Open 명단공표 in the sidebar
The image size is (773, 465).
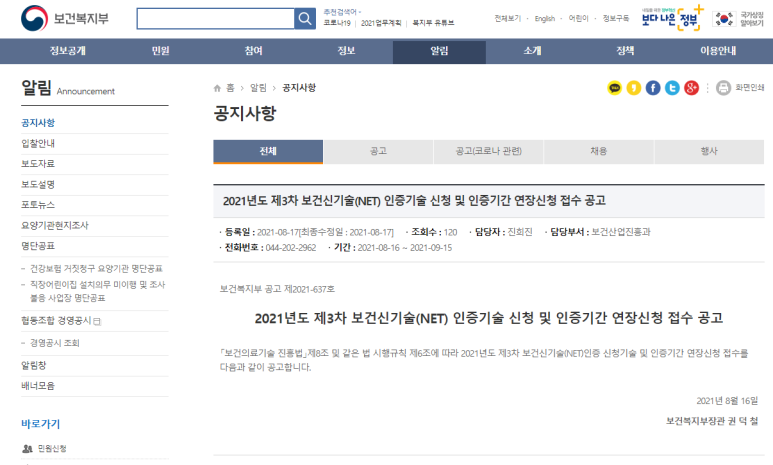click(38, 246)
